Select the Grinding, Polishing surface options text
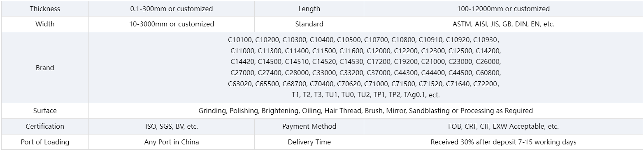 365,111
